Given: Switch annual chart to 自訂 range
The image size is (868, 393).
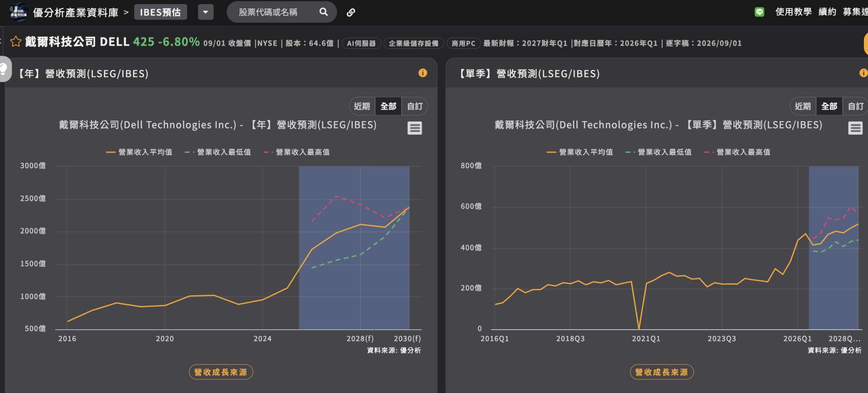Looking at the screenshot, I should pos(415,106).
